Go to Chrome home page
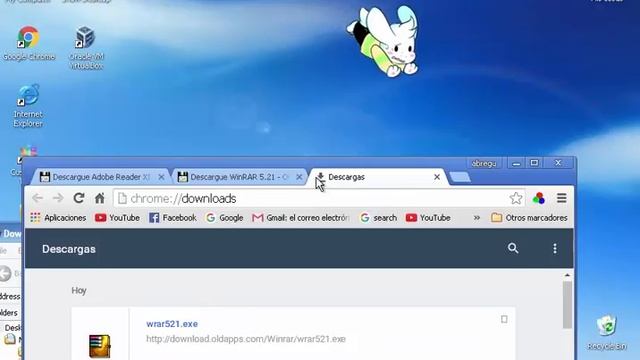Image resolution: width=640 pixels, height=360 pixels. click(x=100, y=198)
